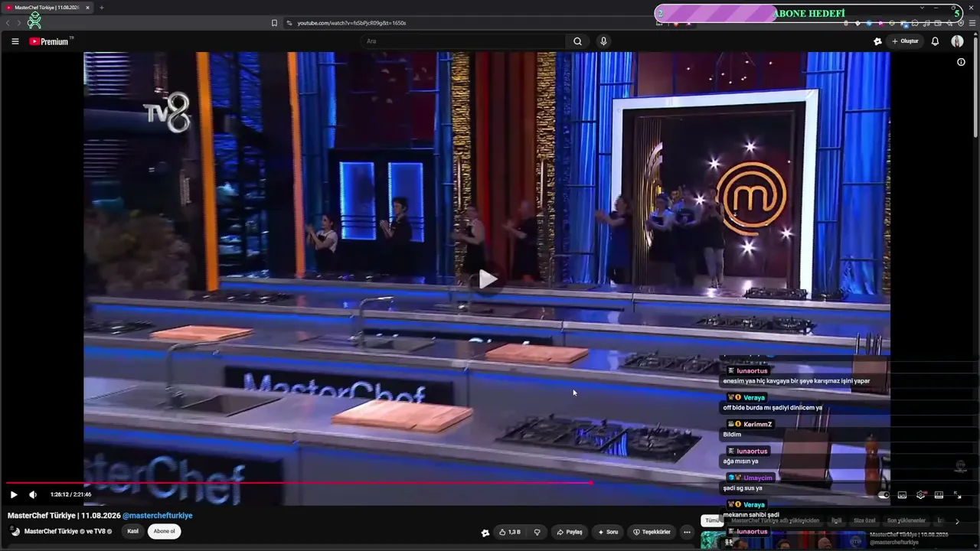This screenshot has width=980, height=551.
Task: Open the three-dot more actions menu
Action: tap(687, 532)
